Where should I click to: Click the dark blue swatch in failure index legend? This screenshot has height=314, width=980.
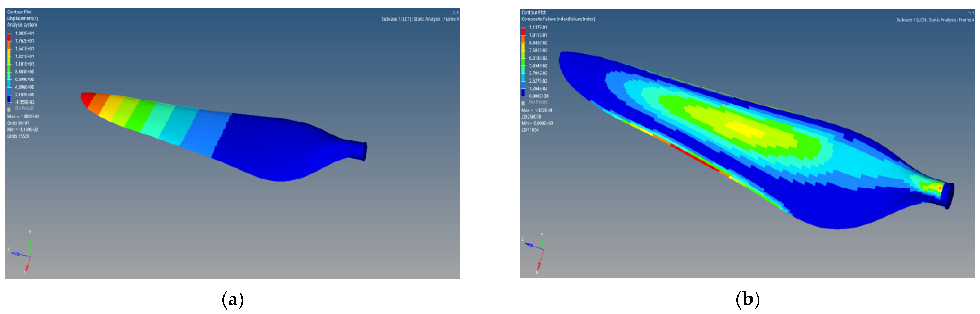(523, 92)
